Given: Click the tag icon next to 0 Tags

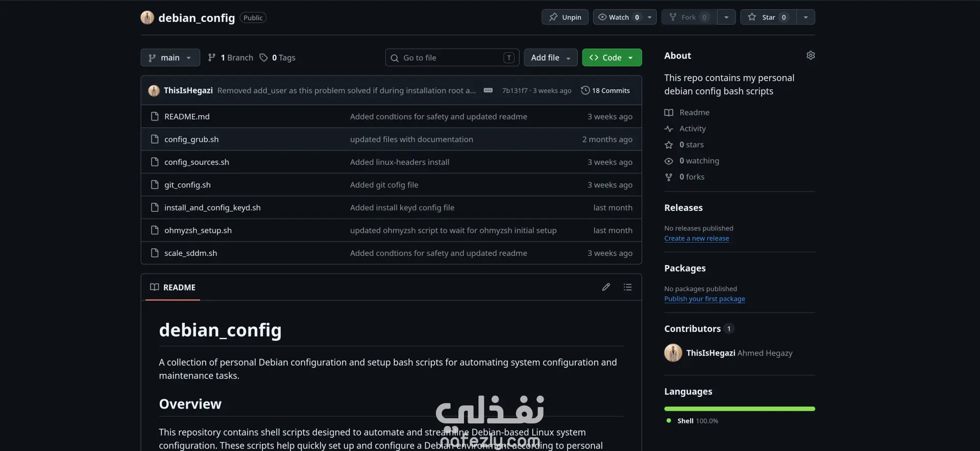Looking at the screenshot, I should tap(263, 58).
